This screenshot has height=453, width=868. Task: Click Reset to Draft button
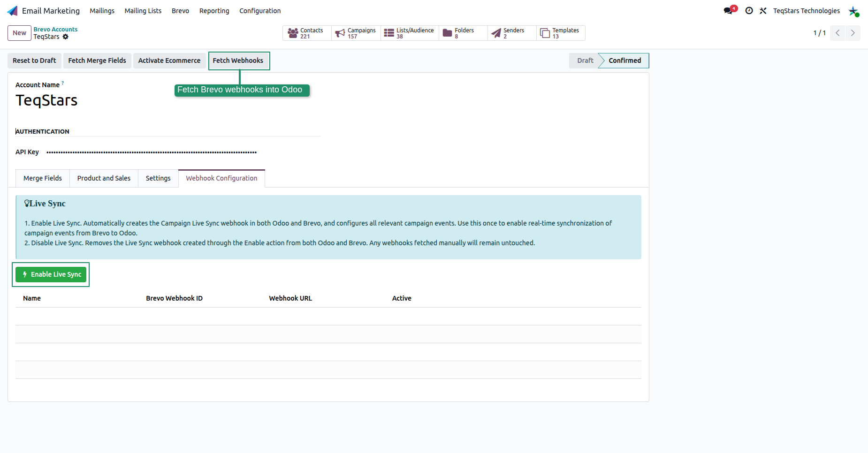pyautogui.click(x=34, y=60)
